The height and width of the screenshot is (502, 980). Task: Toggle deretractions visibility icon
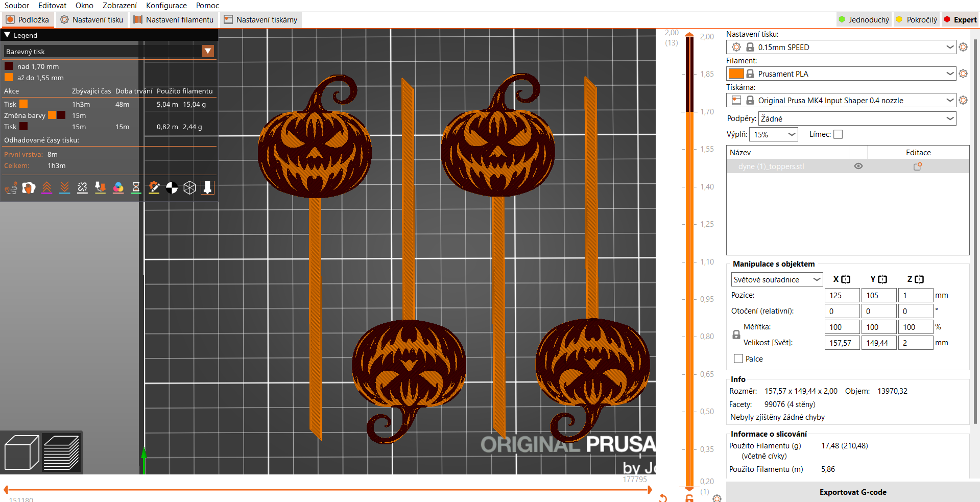(65, 188)
